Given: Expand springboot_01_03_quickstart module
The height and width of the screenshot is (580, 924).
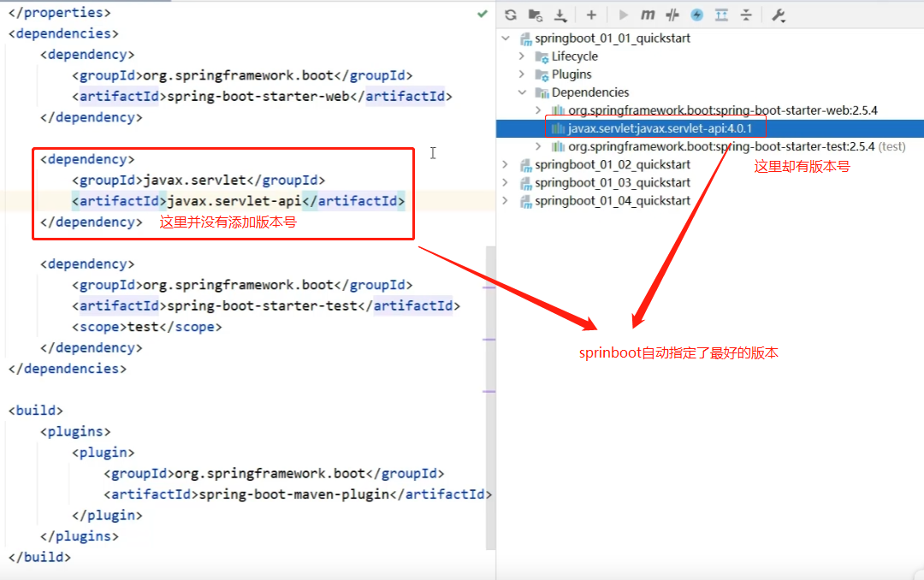Looking at the screenshot, I should 505,183.
